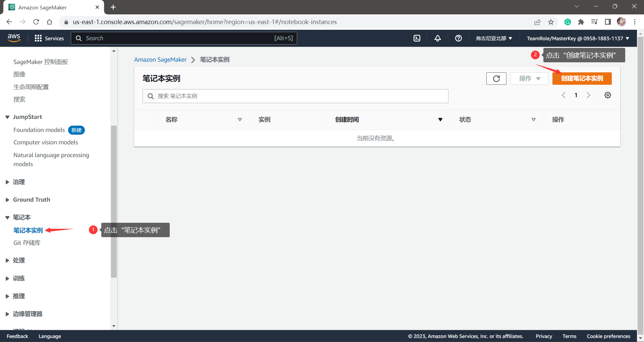644x342 pixels.
Task: Open the table preferences gear icon
Action: point(607,95)
